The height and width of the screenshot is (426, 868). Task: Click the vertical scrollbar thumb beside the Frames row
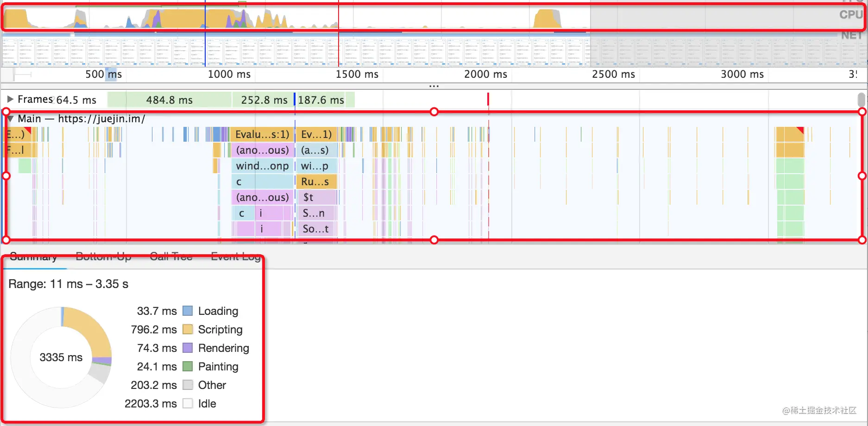point(861,100)
